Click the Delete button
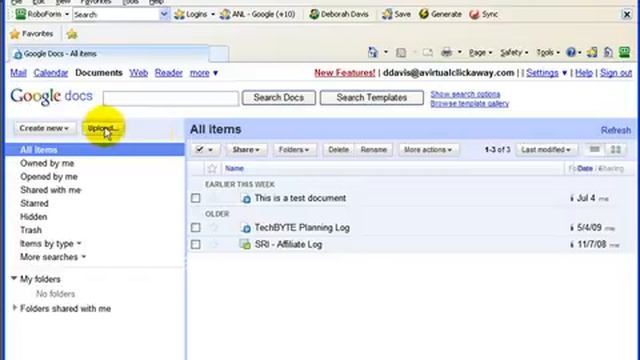640x360 pixels. (x=338, y=150)
